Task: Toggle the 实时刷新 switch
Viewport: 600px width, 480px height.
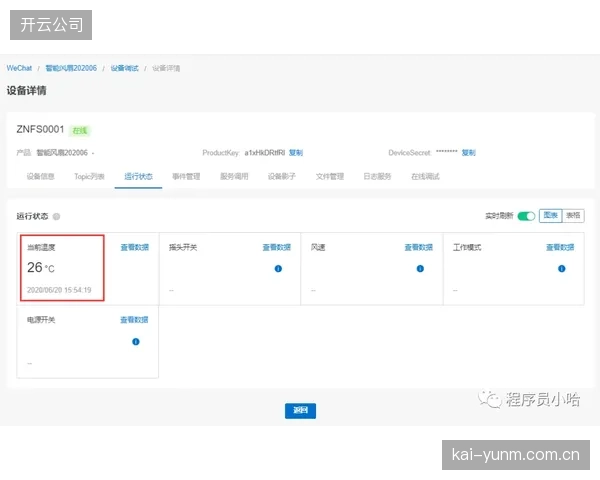Action: [526, 216]
